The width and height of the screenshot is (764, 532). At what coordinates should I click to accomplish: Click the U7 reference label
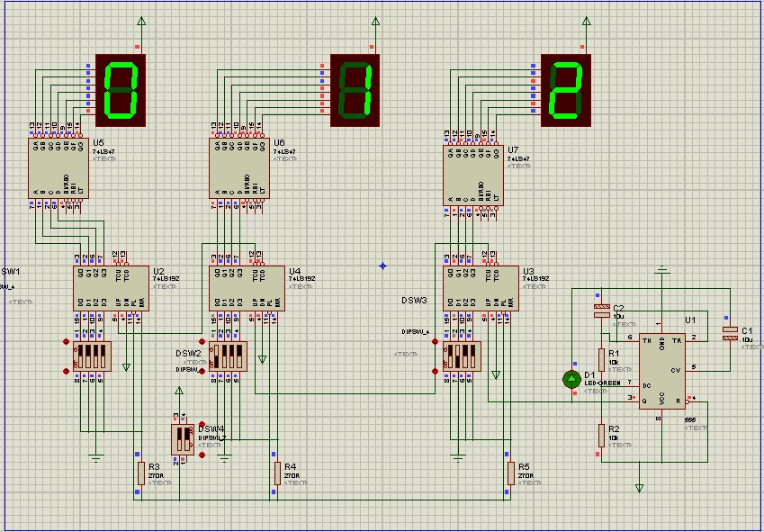tap(513, 150)
